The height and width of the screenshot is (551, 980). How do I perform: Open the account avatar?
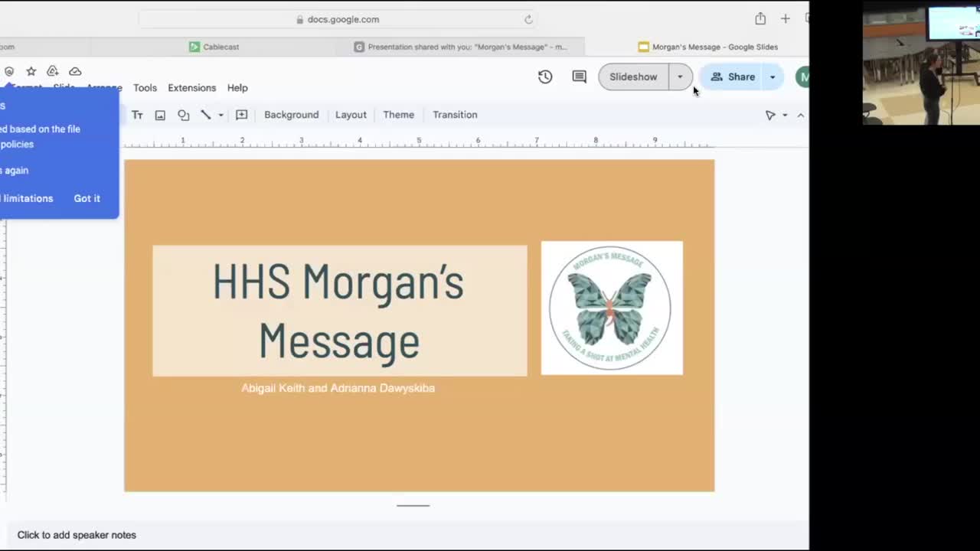click(x=802, y=77)
